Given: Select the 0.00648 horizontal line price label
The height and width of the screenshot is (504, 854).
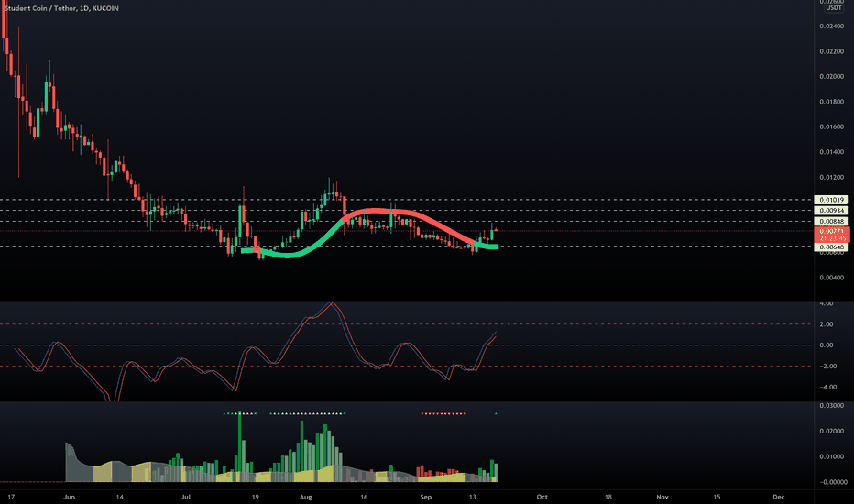Looking at the screenshot, I should click(x=831, y=247).
